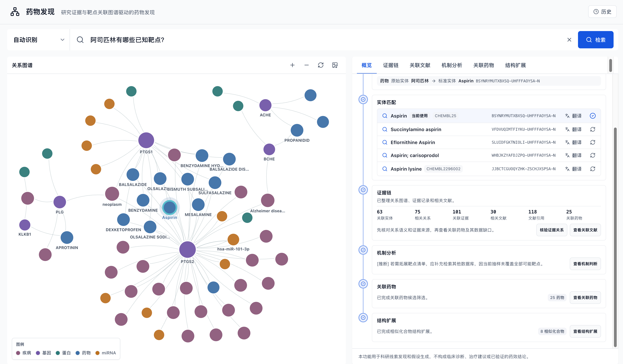Clear the search query with X icon

[569, 40]
